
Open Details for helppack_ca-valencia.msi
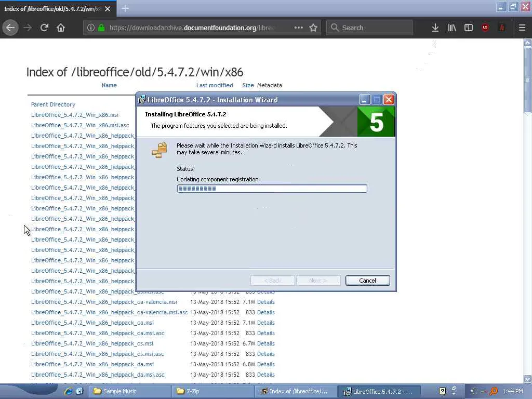coord(265,302)
